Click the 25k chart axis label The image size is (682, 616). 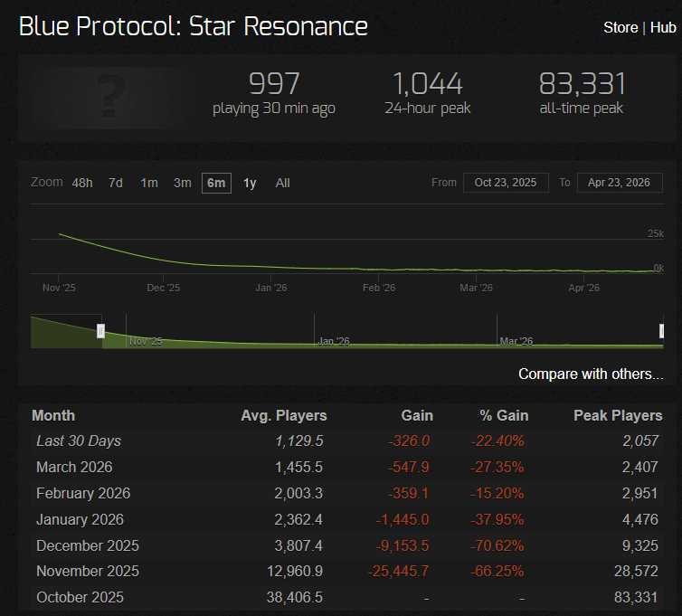click(656, 233)
